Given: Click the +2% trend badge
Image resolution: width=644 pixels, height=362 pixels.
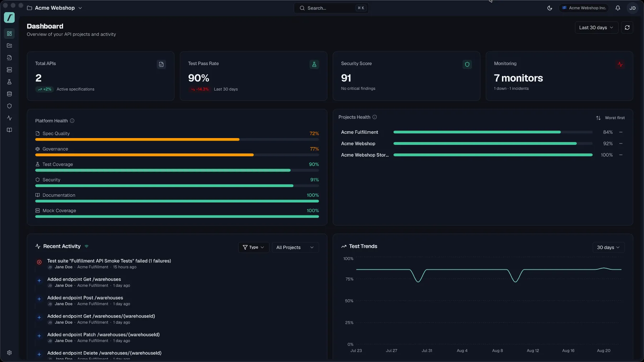Looking at the screenshot, I should [x=44, y=89].
